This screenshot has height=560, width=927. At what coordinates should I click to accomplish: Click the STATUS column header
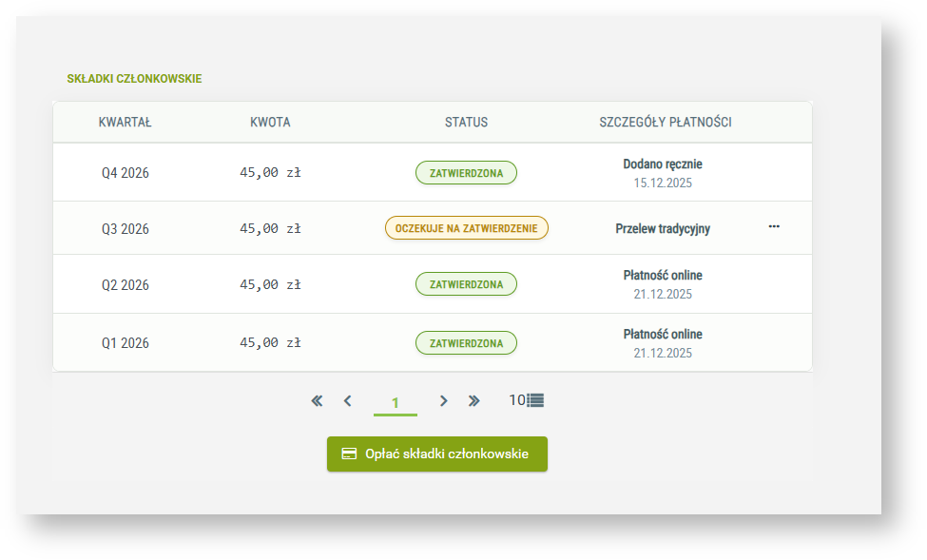pos(466,123)
